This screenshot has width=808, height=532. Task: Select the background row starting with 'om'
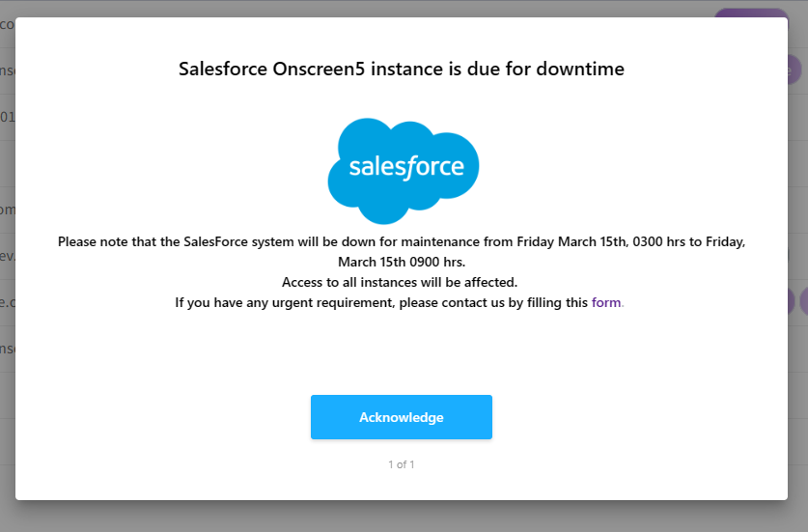(7, 210)
